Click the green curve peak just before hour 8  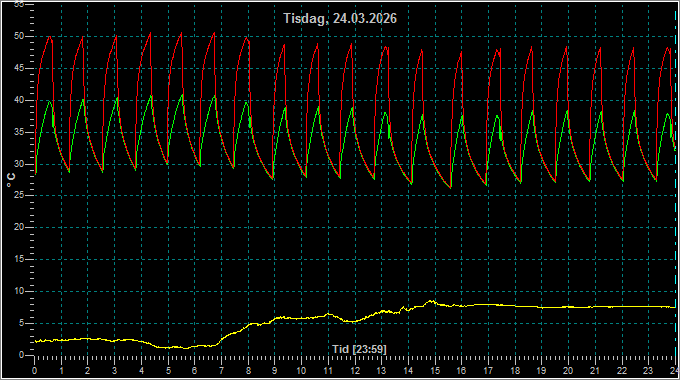[246, 103]
